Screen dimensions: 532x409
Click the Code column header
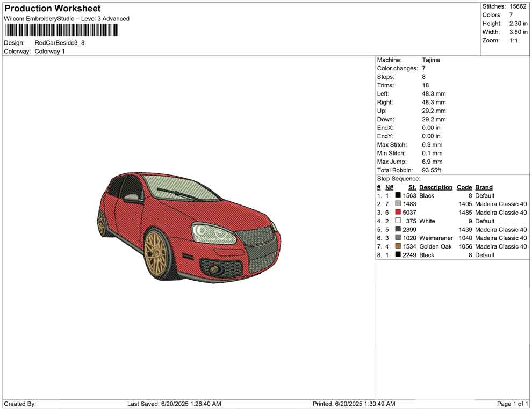(x=464, y=187)
